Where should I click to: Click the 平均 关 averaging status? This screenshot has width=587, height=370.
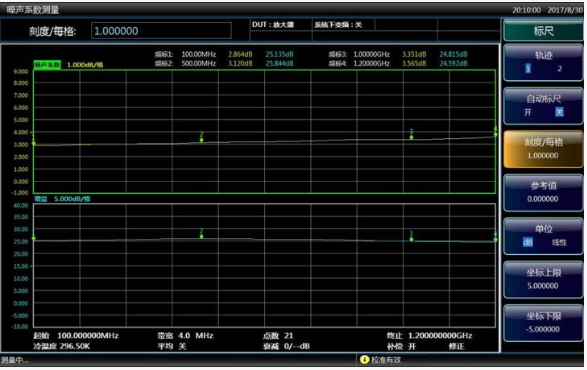[172, 346]
